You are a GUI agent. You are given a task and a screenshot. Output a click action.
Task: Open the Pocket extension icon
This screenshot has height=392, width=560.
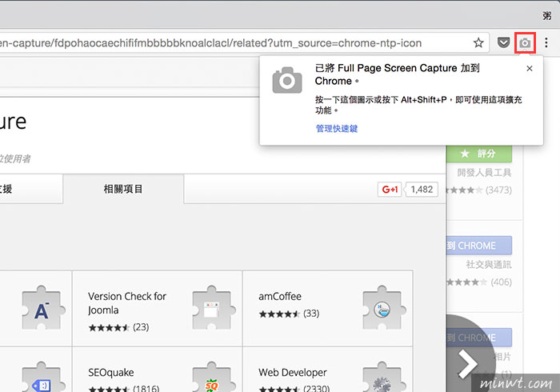point(503,43)
